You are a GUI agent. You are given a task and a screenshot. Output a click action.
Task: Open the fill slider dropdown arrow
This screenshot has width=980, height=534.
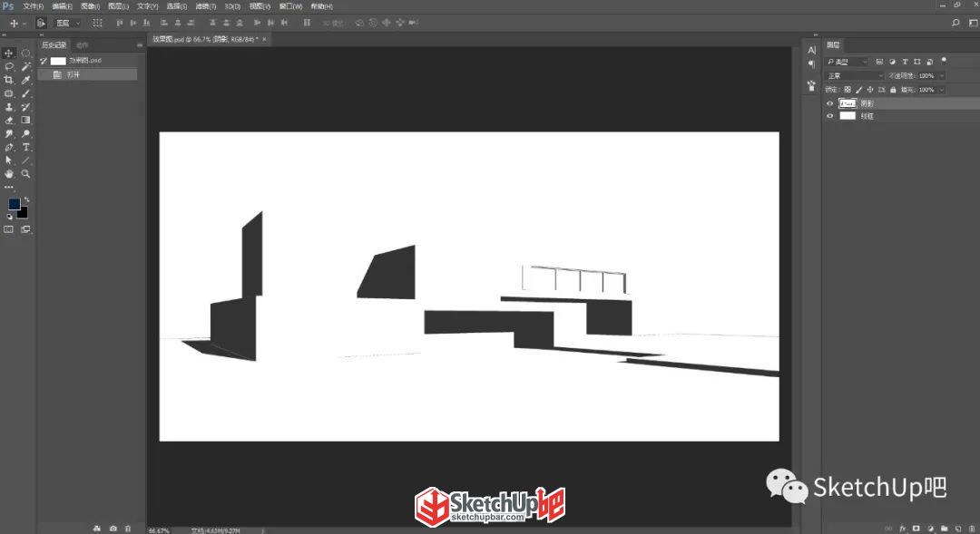942,90
